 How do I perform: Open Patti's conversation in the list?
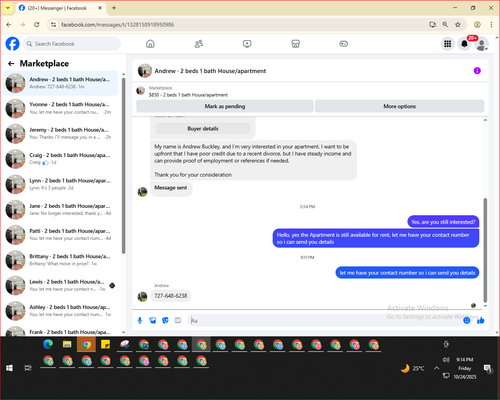61,235
